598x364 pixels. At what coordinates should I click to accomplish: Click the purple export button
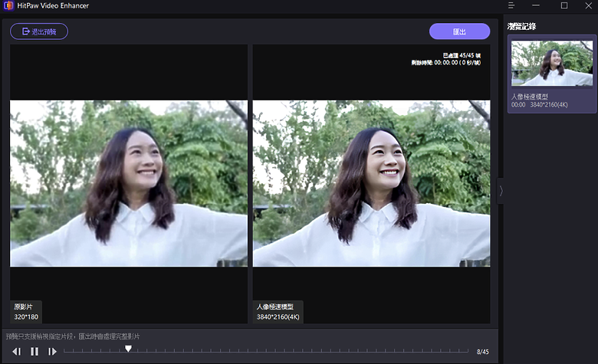[459, 31]
